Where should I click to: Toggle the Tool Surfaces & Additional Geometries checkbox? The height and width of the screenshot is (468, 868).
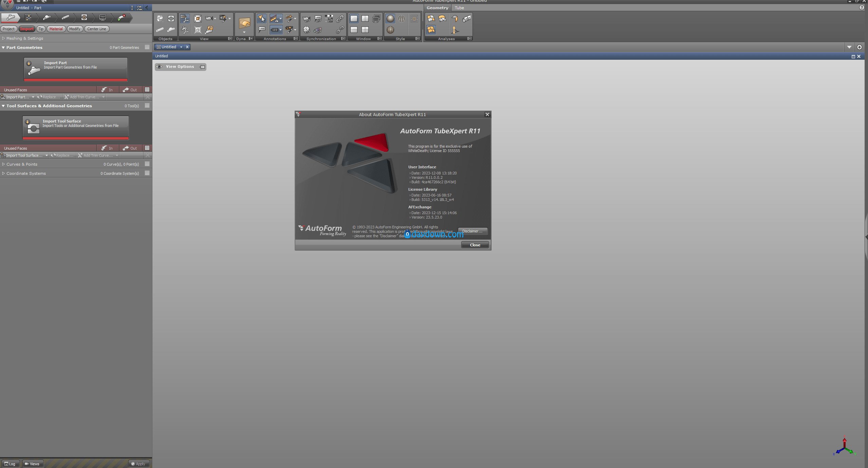pyautogui.click(x=147, y=106)
